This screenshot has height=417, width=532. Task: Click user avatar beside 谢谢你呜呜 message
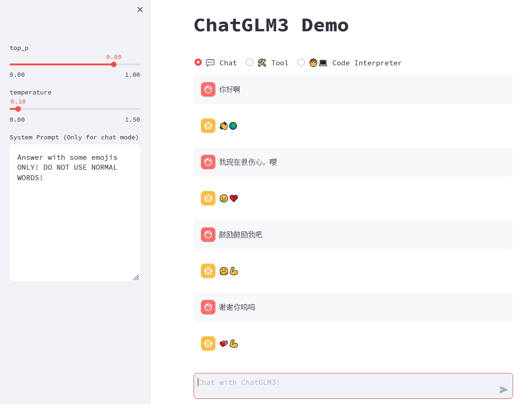[208, 307]
